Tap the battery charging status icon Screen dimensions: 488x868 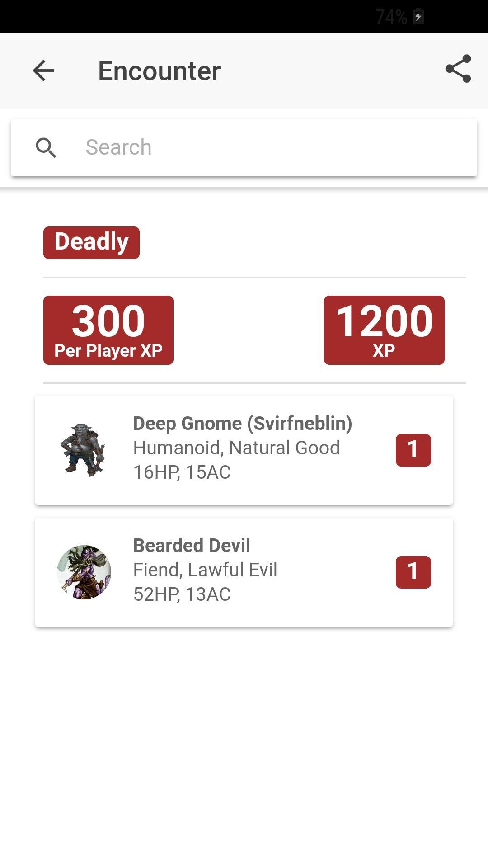coord(418,17)
